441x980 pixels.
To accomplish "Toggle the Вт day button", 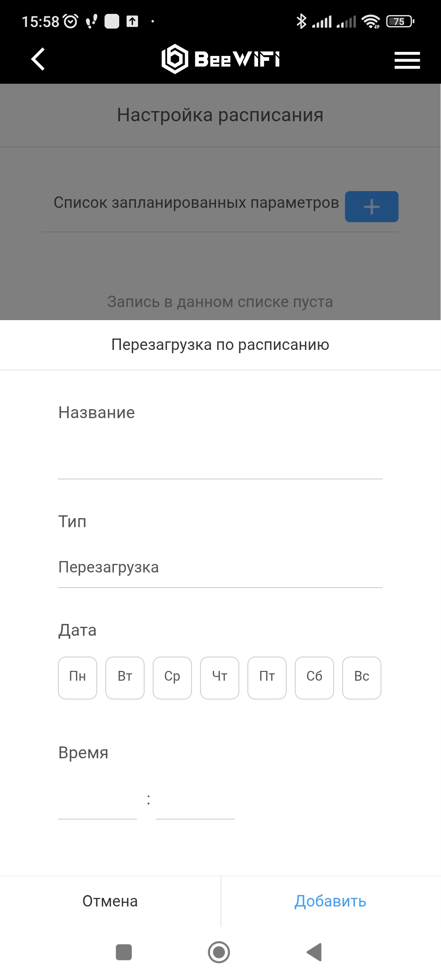I will pos(125,678).
